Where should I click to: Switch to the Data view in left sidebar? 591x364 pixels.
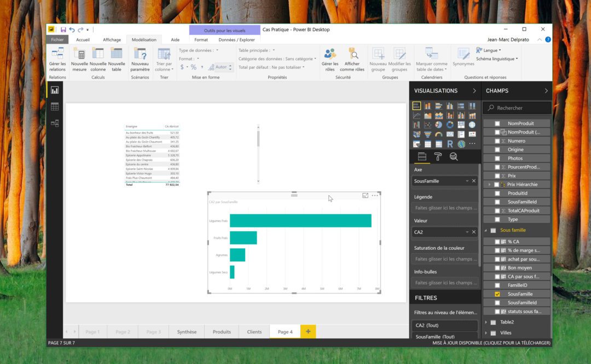coord(55,107)
